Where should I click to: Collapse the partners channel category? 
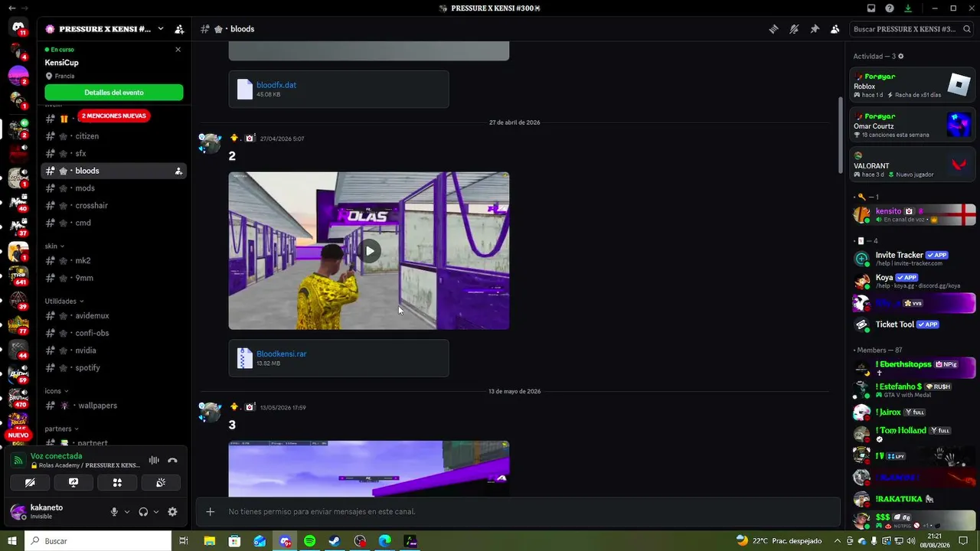click(x=61, y=429)
